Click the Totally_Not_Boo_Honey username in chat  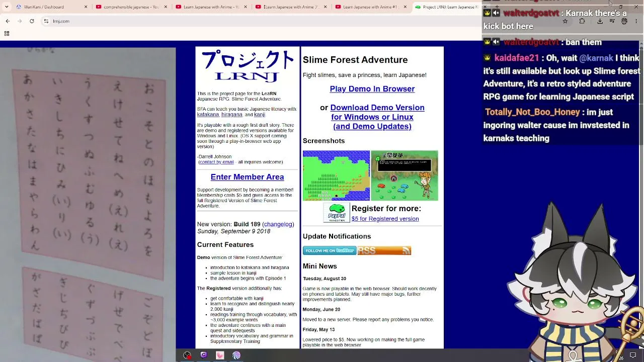click(532, 112)
